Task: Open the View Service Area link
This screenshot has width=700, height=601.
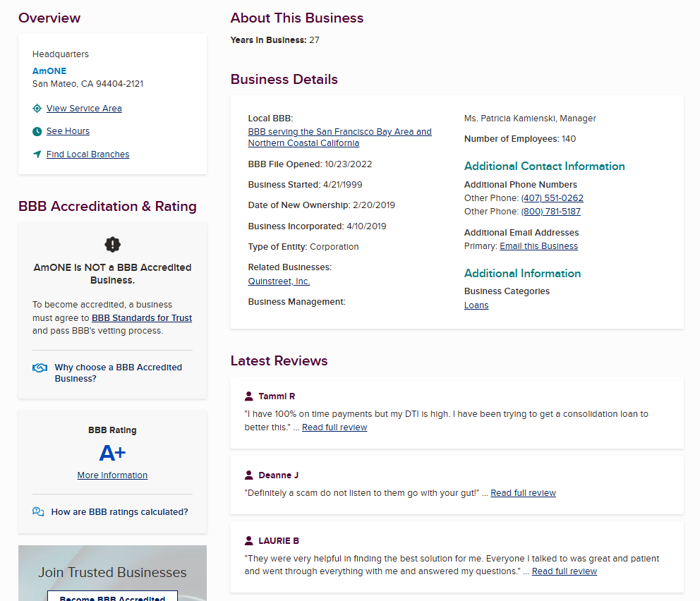Action: pyautogui.click(x=84, y=109)
